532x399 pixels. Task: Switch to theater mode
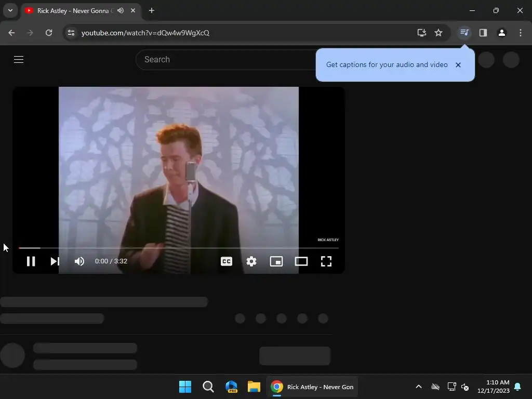pyautogui.click(x=301, y=261)
